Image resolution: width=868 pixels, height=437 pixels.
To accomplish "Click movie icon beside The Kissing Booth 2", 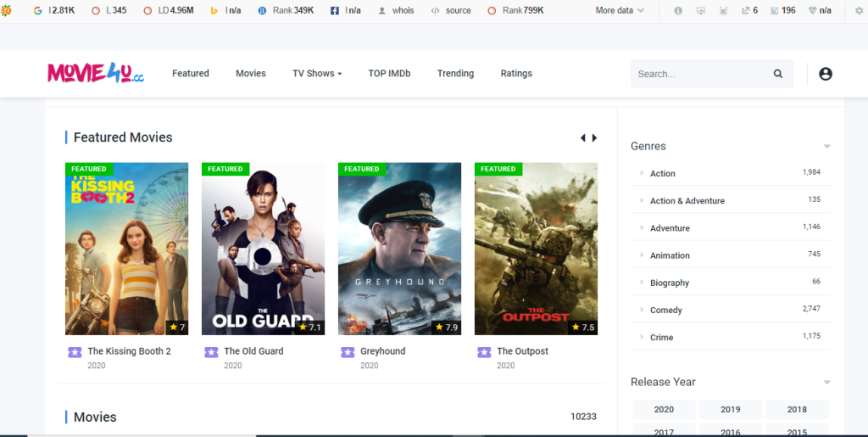I will point(75,351).
